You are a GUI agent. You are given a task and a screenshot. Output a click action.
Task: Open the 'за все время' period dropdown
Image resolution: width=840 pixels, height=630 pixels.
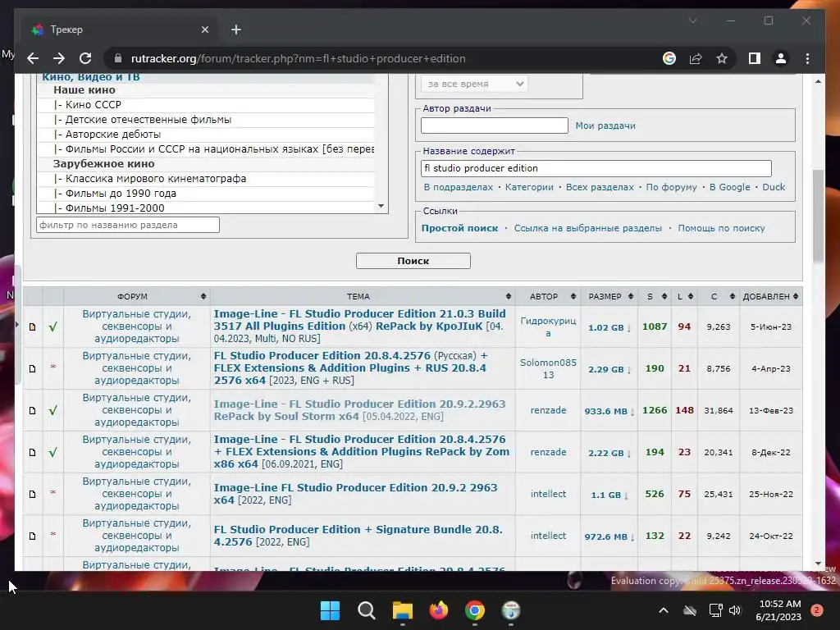(475, 84)
